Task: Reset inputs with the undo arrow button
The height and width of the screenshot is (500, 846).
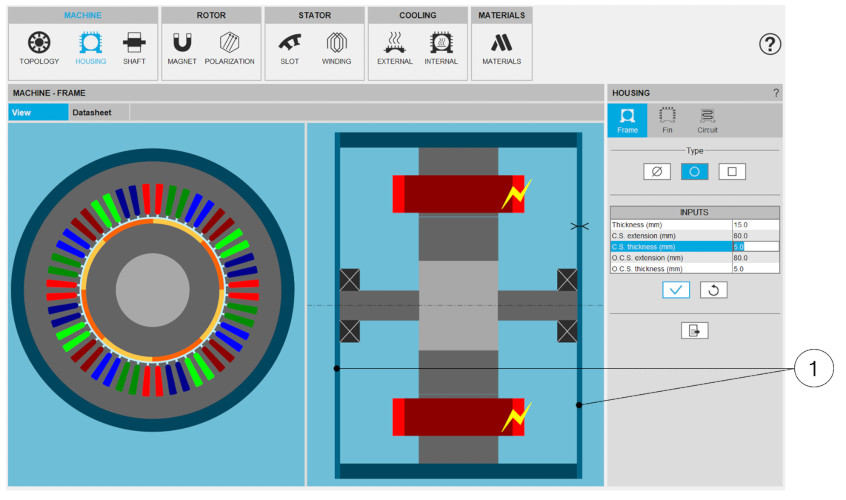Action: (x=712, y=290)
